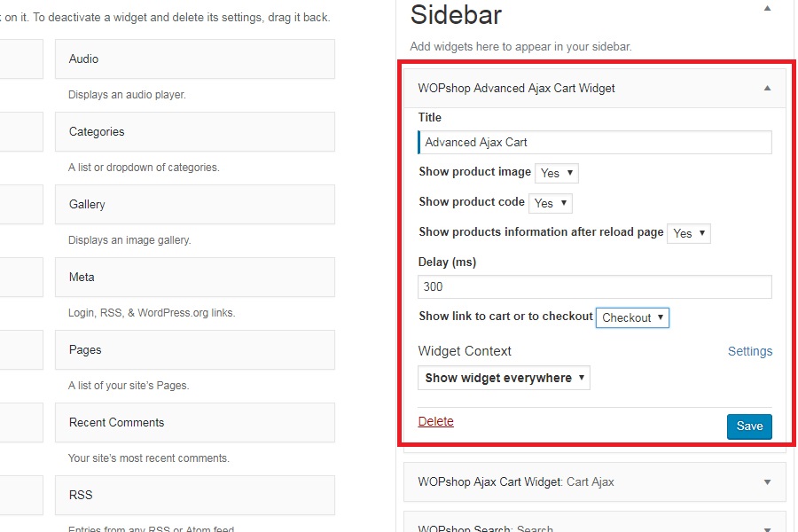Collapse the Sidebar panel arrow
798x532 pixels.
click(x=767, y=8)
